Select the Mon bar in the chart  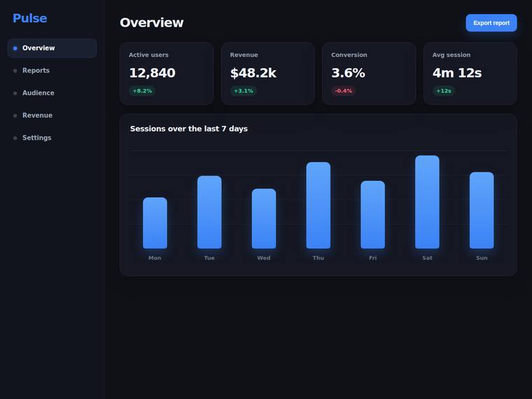[x=155, y=223]
